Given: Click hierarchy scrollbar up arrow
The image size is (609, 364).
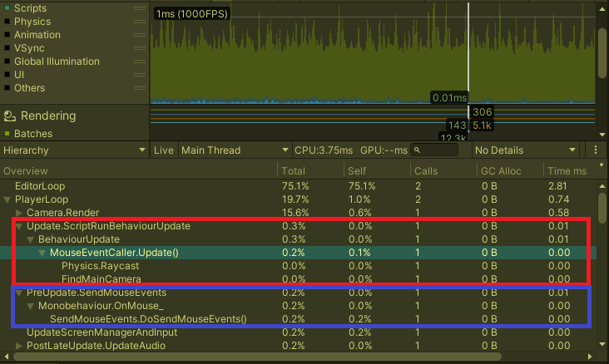Looking at the screenshot, I should pos(602,186).
